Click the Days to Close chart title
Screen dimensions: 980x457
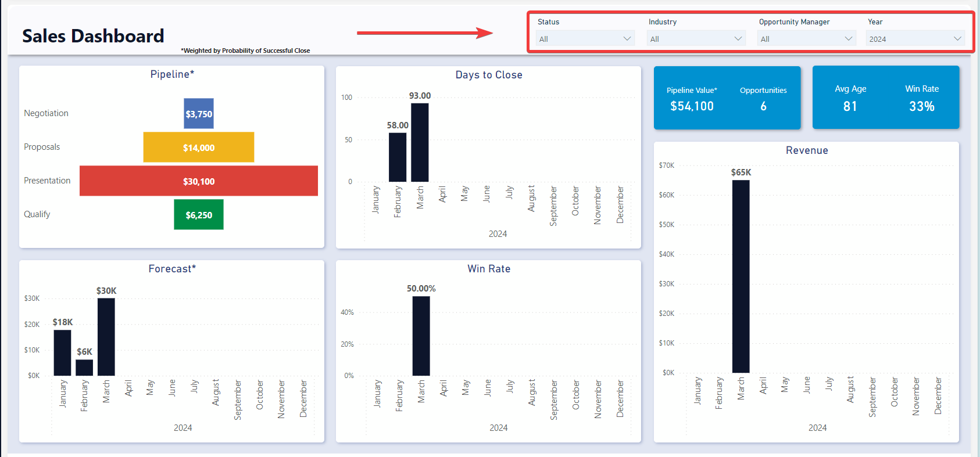coord(489,75)
